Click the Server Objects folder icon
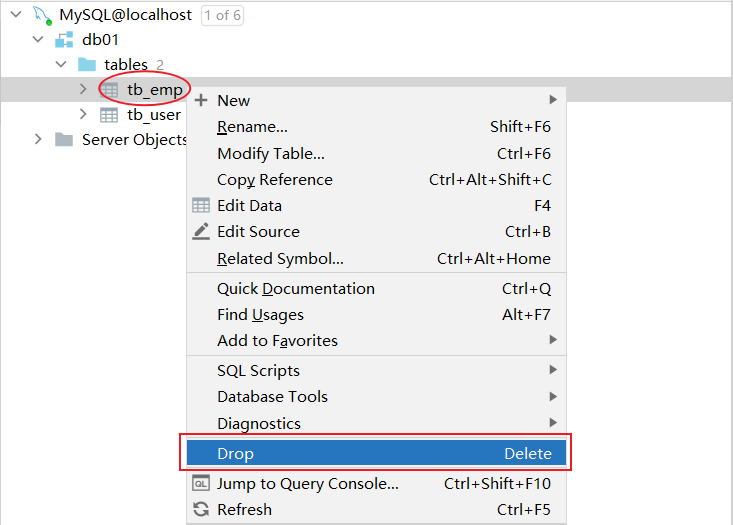The width and height of the screenshot is (733, 525). coord(64,140)
